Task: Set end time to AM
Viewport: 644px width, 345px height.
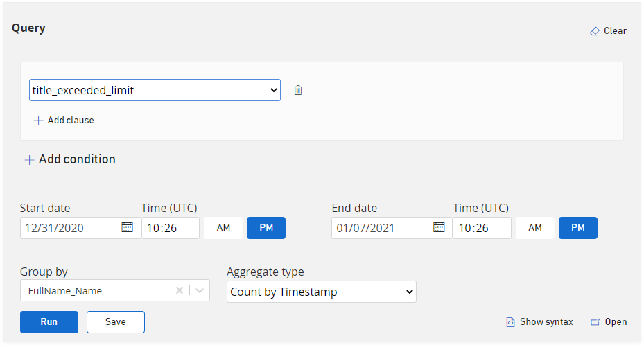Action: tap(535, 228)
